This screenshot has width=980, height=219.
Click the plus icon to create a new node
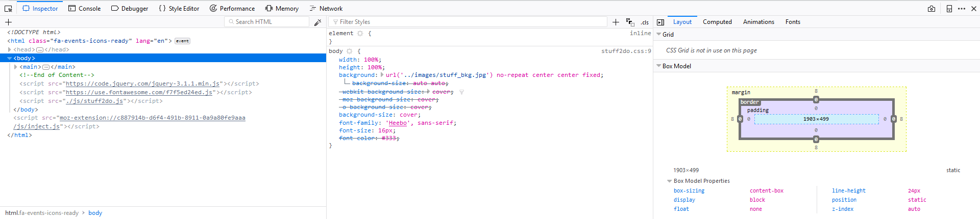8,22
